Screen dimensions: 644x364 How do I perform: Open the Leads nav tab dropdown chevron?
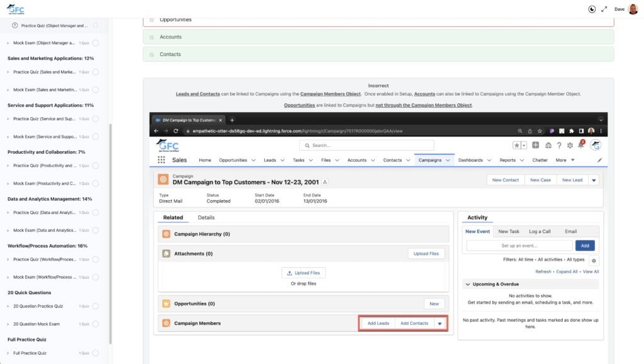coord(282,161)
